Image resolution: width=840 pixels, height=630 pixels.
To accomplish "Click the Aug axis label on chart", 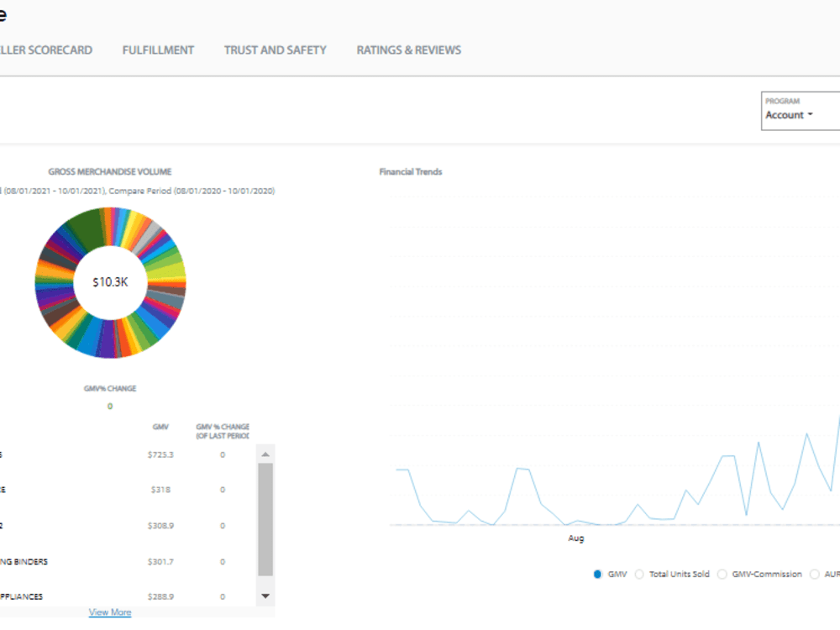I will [x=576, y=538].
